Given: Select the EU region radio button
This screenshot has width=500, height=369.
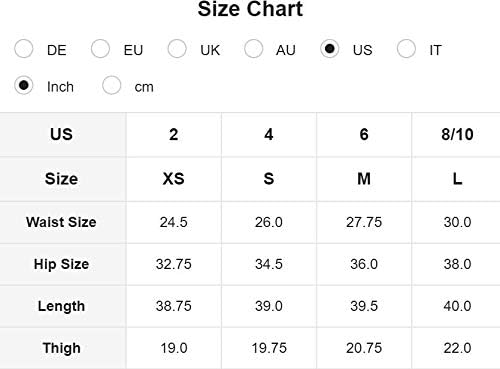Looking at the screenshot, I should 100,49.
